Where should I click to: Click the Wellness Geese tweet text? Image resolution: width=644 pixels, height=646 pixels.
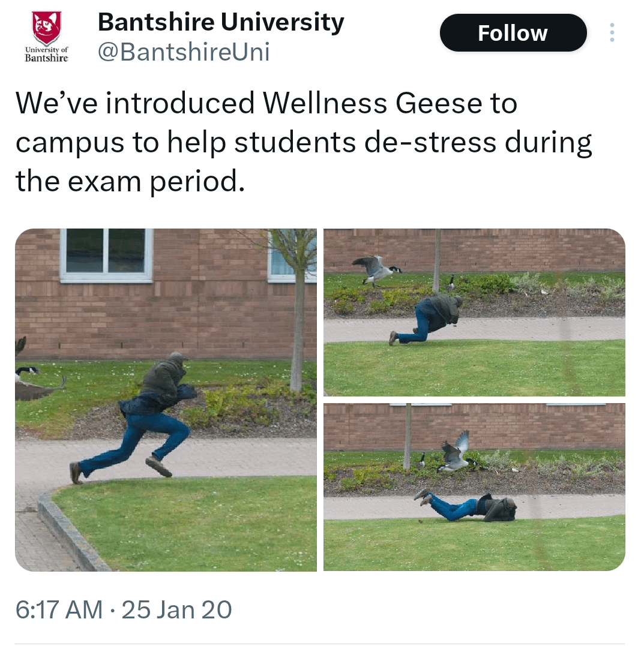(x=304, y=142)
